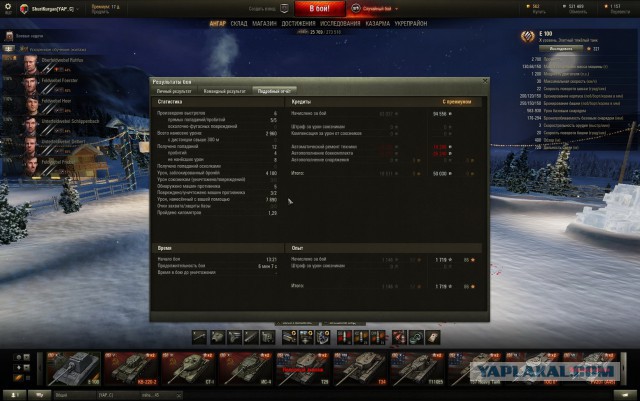Open the УКРЕПРАЙОН menu
The height and width of the screenshot is (401, 640).
point(411,24)
